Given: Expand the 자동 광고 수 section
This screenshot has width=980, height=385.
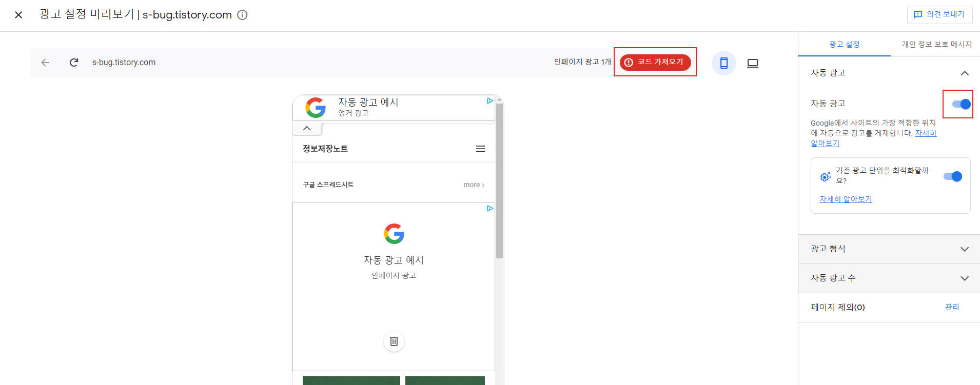Looking at the screenshot, I should [889, 278].
